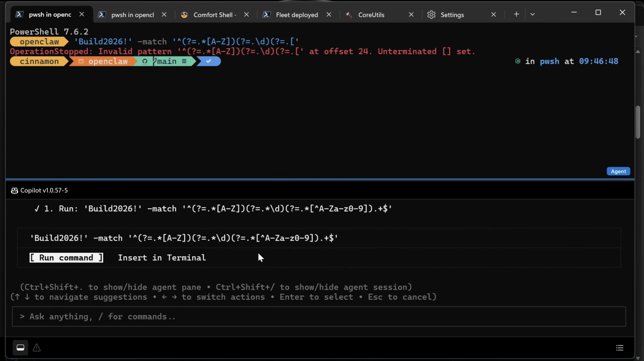
Task: Close the first 'pwsh in openc' tab
Action: (82, 14)
